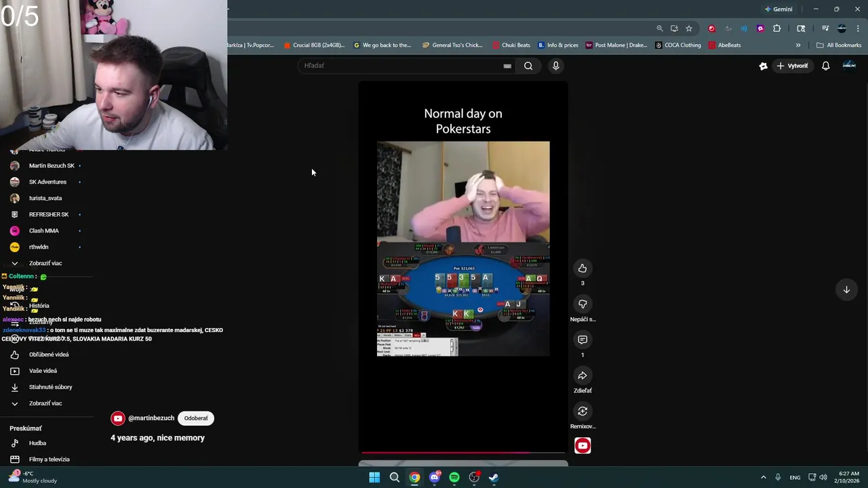Viewport: 868px width, 488px height.
Task: Open the Chuki Beats bookmark
Action: (511, 45)
